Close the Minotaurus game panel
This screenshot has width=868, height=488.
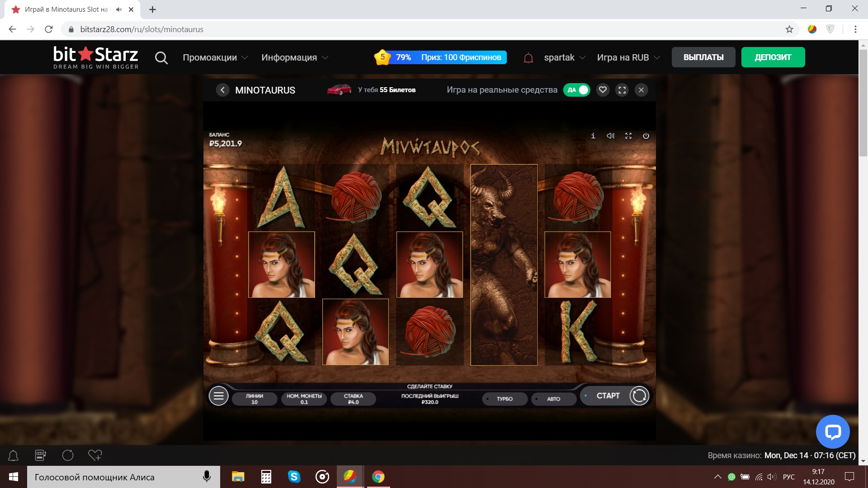tap(641, 90)
